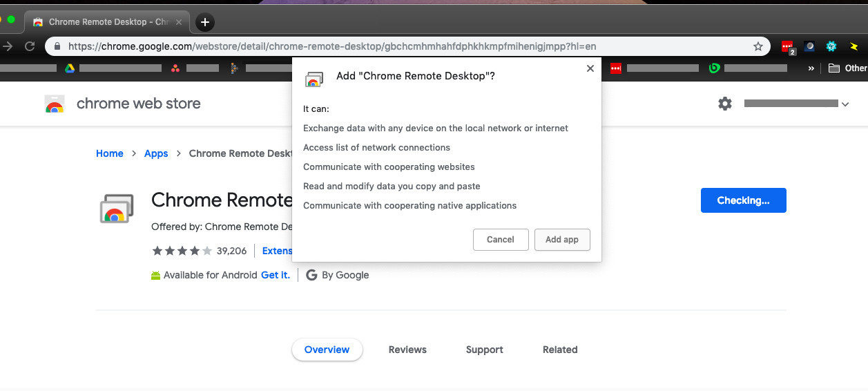The width and height of the screenshot is (868, 391).
Task: Bookmark this page with the star icon
Action: 758,46
